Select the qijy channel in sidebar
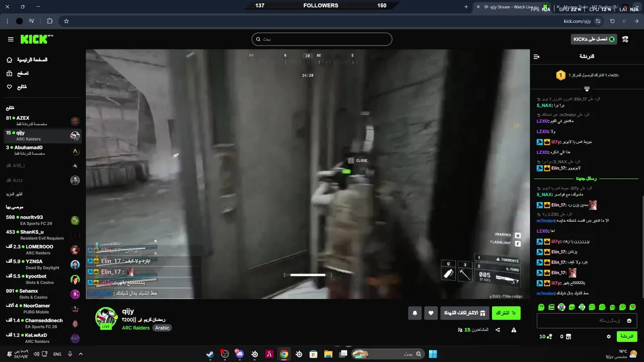This screenshot has width=644, height=362. point(43,136)
